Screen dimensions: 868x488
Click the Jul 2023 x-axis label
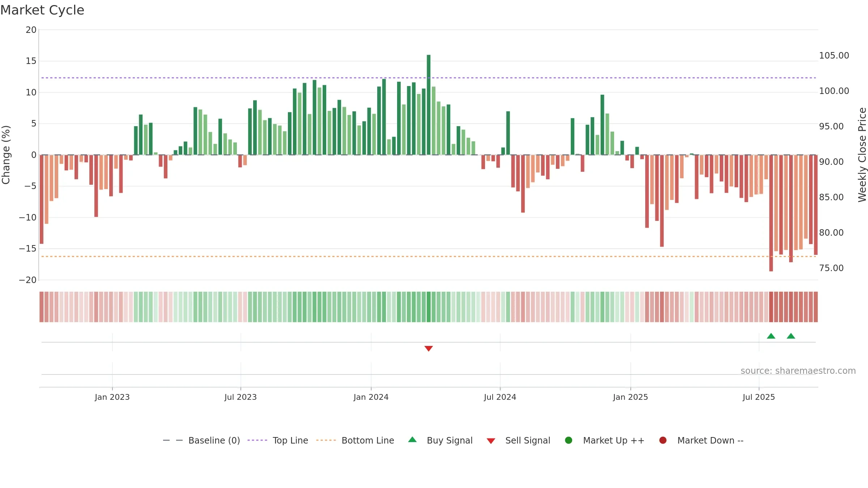[241, 397]
